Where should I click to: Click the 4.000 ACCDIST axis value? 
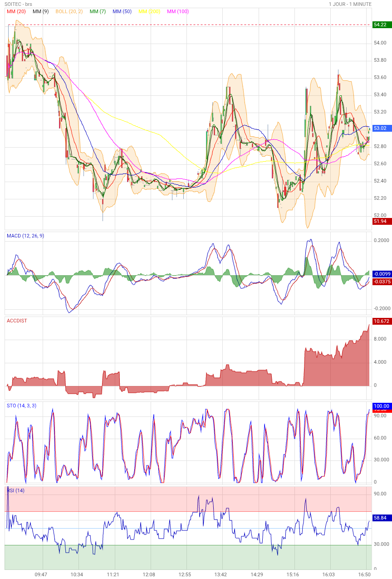[380, 362]
